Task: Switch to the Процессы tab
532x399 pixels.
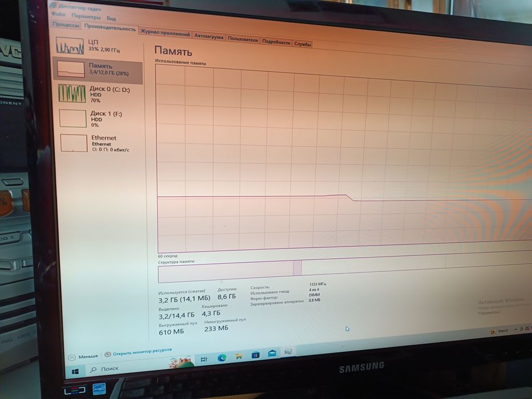Action: (x=66, y=25)
